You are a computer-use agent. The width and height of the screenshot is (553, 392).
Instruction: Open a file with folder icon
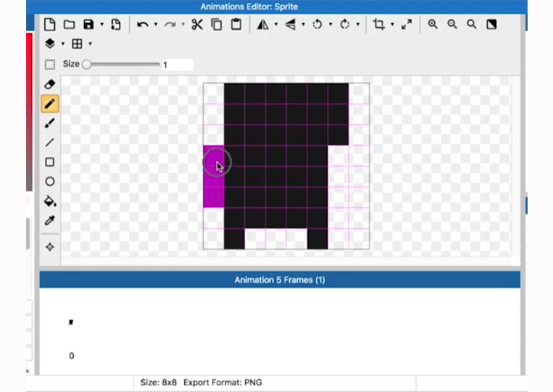(69, 25)
